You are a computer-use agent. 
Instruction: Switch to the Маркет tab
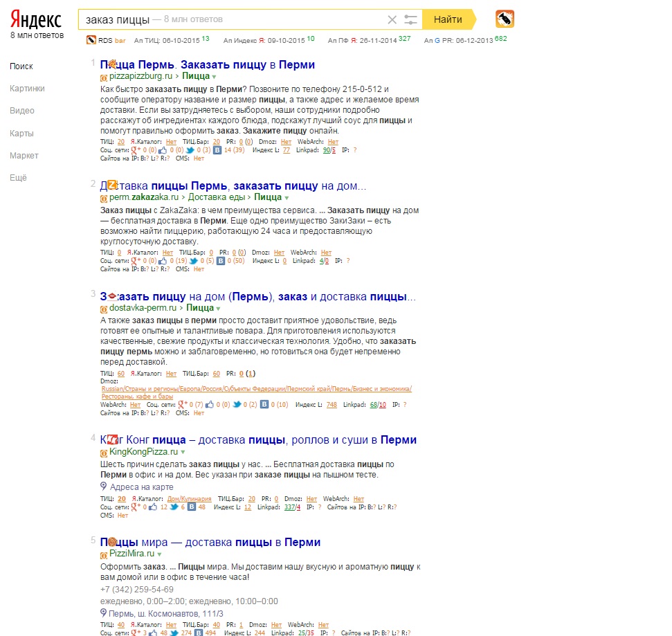24,156
